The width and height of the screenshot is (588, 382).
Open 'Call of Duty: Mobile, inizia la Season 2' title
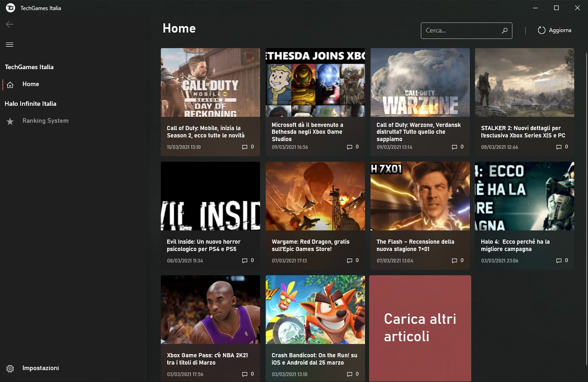click(206, 132)
